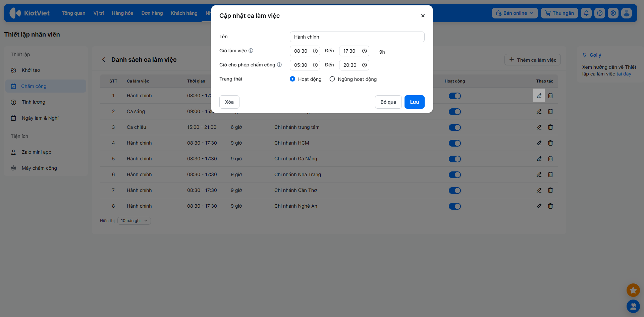Click the Ca làm việc column header

click(x=138, y=81)
